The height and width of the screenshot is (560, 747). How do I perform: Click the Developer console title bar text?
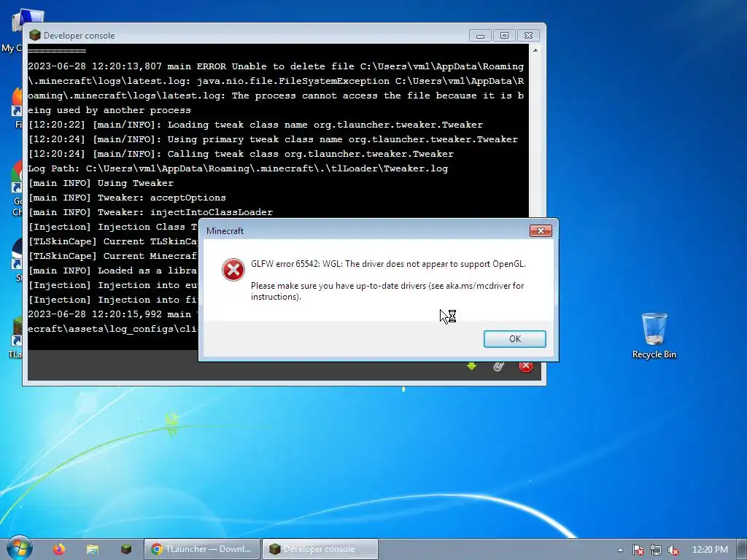click(79, 36)
